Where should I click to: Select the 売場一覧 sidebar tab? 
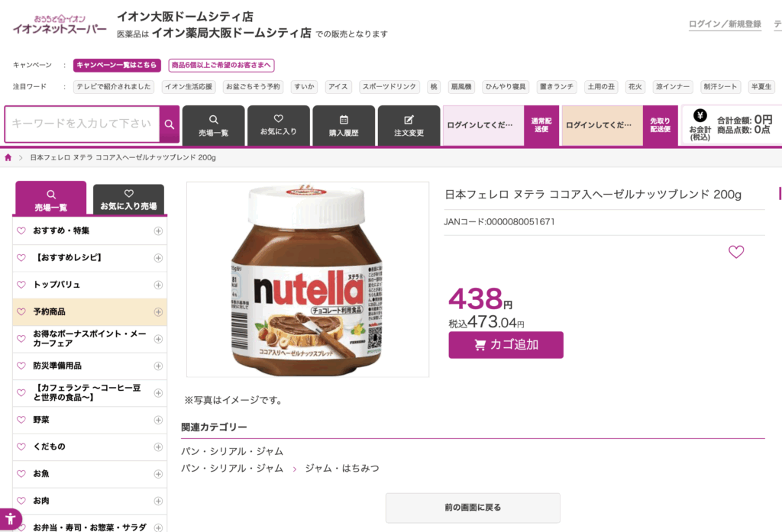(x=51, y=199)
